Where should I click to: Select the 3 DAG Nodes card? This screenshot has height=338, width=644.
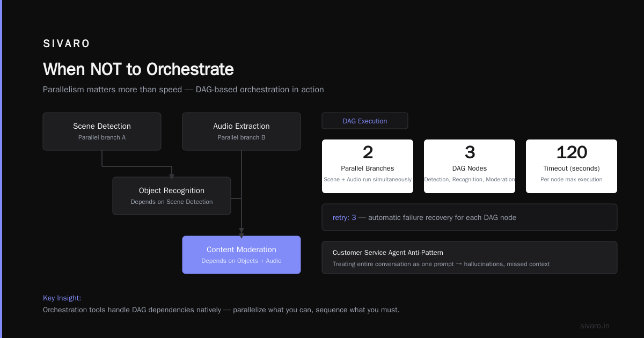pos(470,166)
